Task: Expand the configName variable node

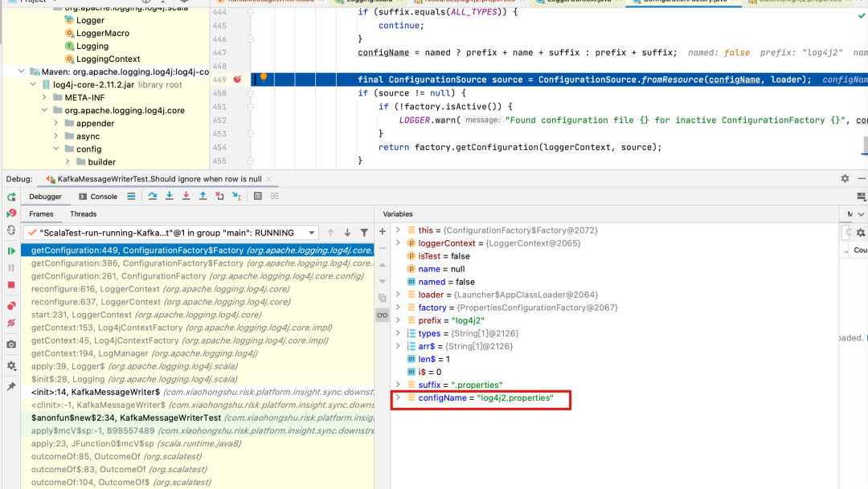Action: coord(397,397)
